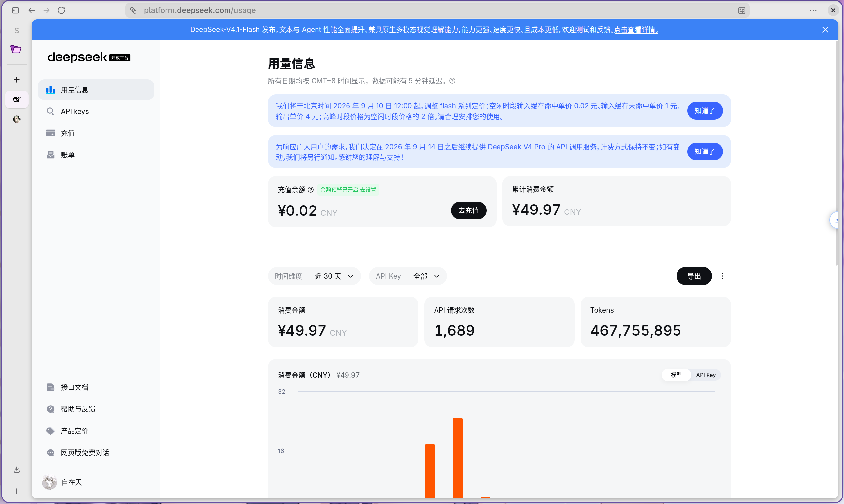Open 接口文档 in the sidebar
Viewport: 844px width, 504px height.
96,387
